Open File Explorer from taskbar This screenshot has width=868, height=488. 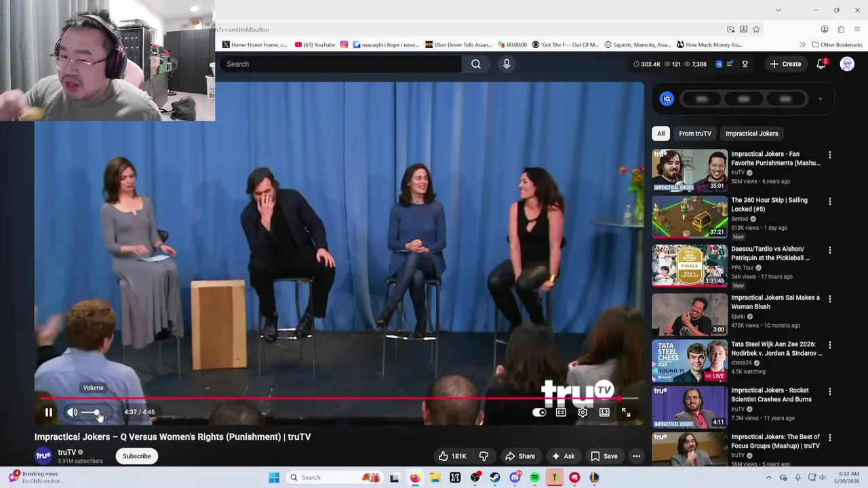(x=435, y=477)
